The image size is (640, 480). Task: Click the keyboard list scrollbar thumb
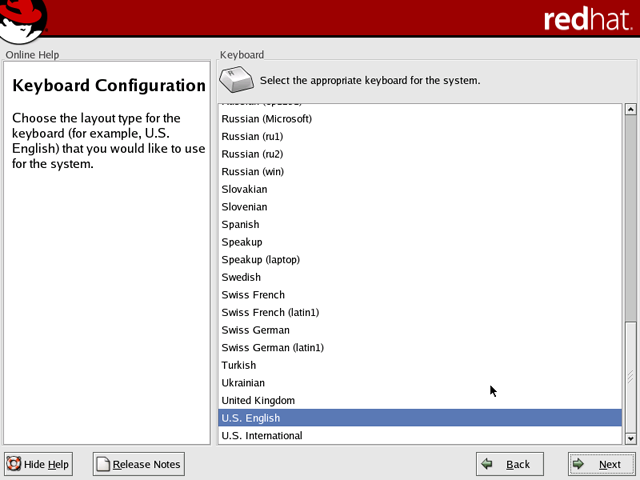(630, 377)
